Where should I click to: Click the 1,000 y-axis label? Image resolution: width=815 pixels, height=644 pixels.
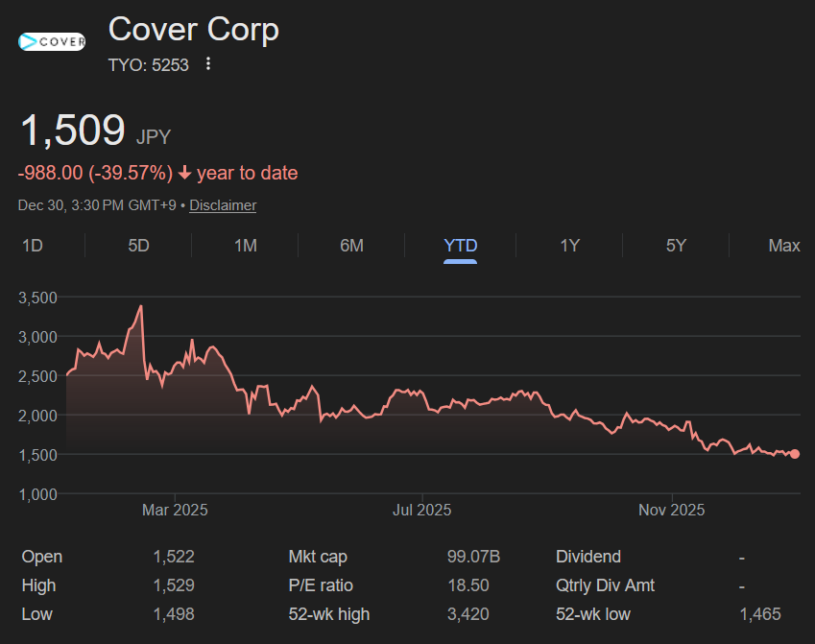38,494
